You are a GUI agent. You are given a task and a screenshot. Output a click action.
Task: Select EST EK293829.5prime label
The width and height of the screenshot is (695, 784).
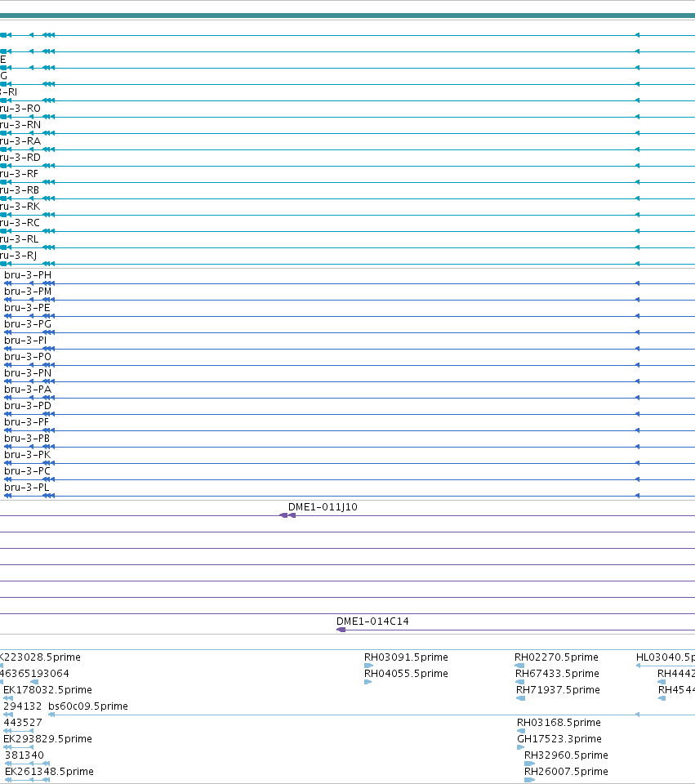(x=47, y=739)
